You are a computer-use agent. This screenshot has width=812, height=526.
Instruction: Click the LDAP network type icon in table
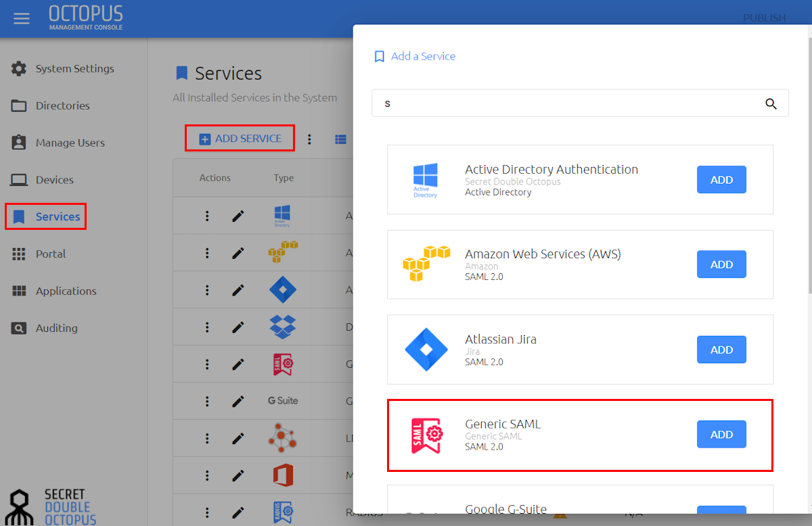(283, 438)
